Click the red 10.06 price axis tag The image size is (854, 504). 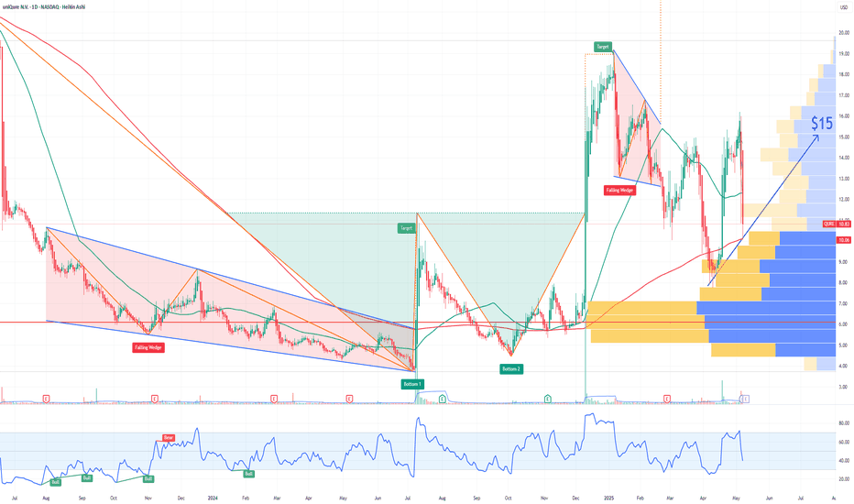click(x=844, y=240)
